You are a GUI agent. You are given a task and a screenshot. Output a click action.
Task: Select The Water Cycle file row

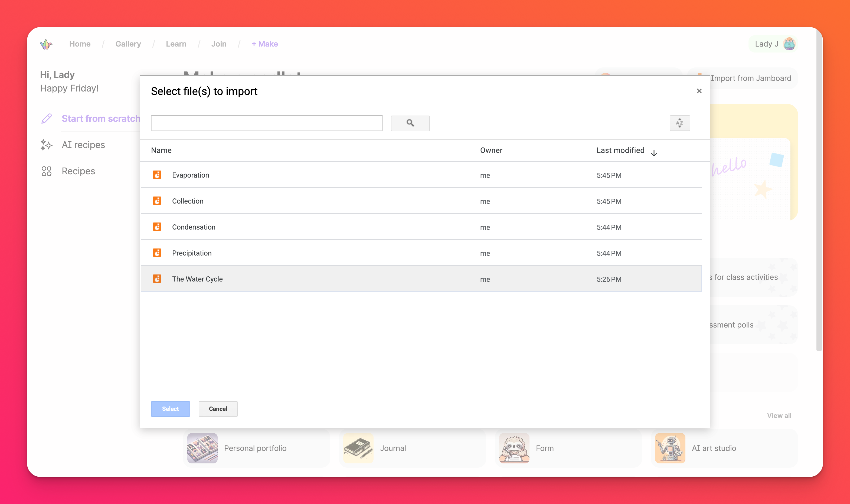pos(197,279)
